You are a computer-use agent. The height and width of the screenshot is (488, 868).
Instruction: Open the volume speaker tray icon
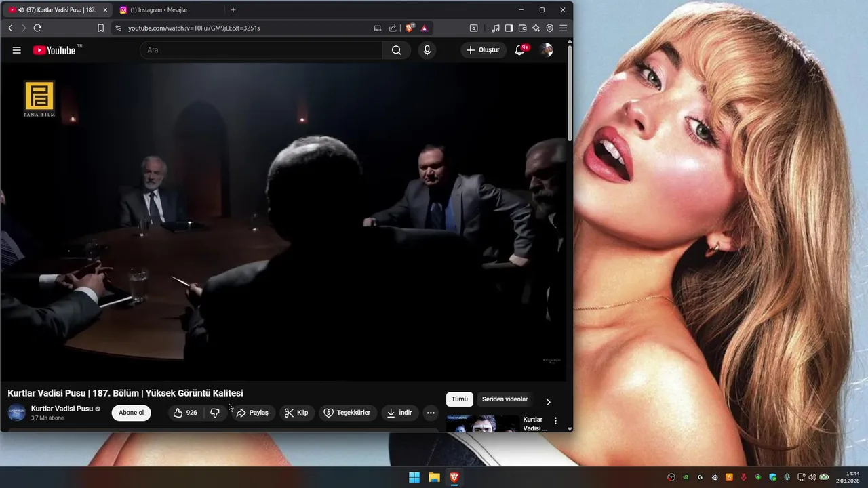pos(812,477)
